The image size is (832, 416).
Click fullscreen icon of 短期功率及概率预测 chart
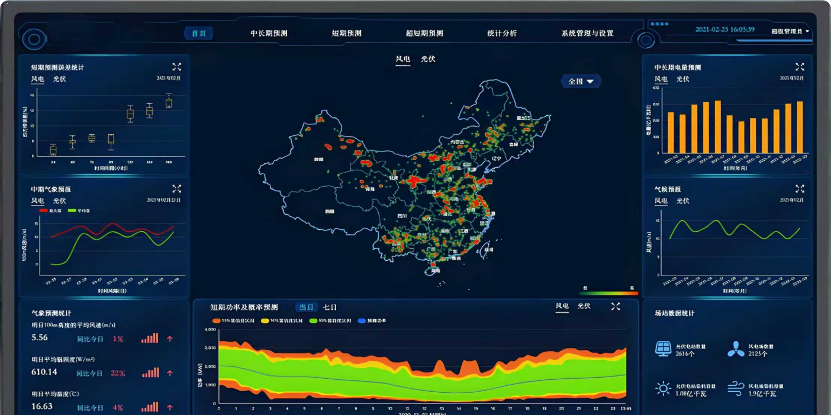pyautogui.click(x=616, y=307)
